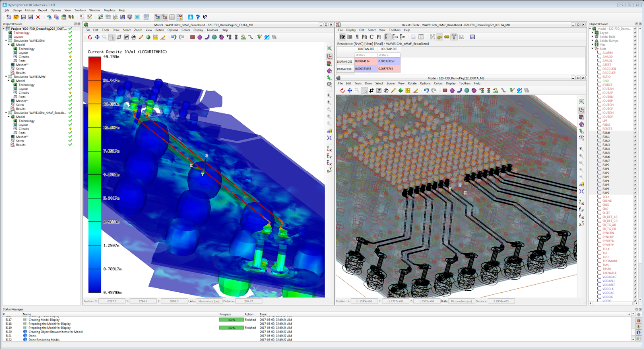The height and width of the screenshot is (349, 644).
Task: Toggle the Vias visibility checkbox
Action: coord(635,45)
